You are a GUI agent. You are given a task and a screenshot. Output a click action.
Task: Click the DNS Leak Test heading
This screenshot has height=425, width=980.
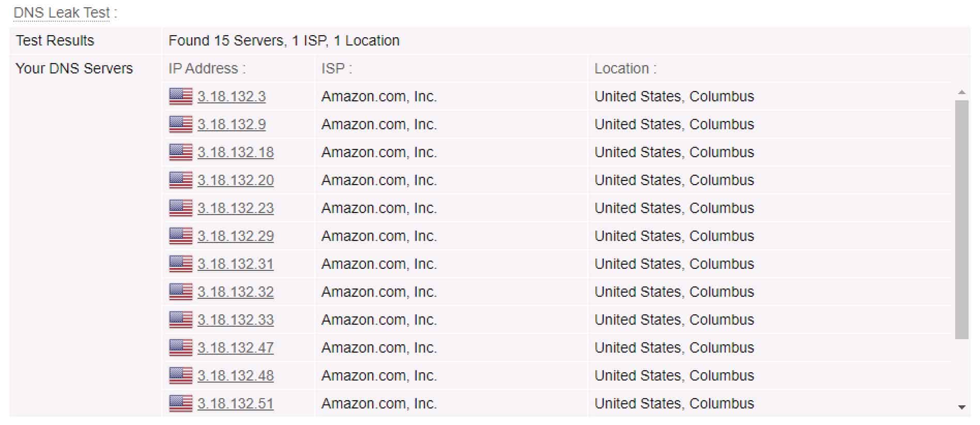point(62,12)
